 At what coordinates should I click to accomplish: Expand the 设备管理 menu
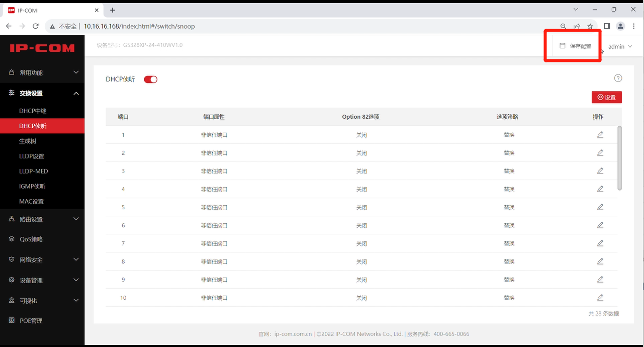pyautogui.click(x=42, y=280)
